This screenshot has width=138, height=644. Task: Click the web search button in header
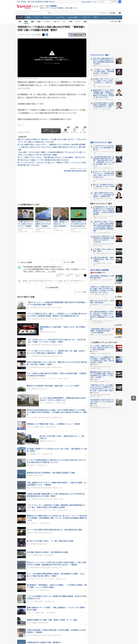point(120,2)
